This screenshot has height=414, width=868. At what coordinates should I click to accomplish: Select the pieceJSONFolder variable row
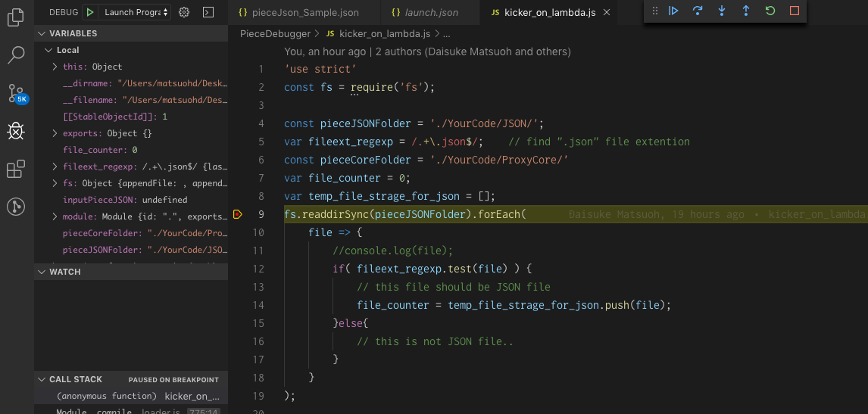[x=130, y=250]
